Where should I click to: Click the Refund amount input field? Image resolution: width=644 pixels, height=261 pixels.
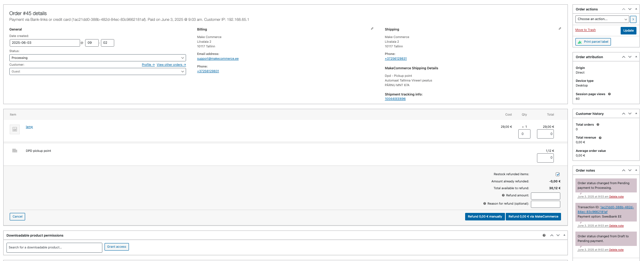click(546, 196)
